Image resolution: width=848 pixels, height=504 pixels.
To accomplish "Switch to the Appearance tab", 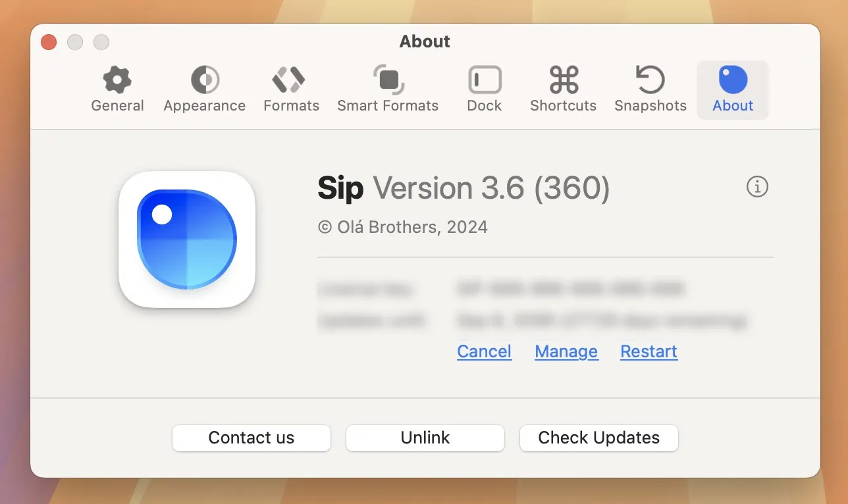I will click(205, 90).
